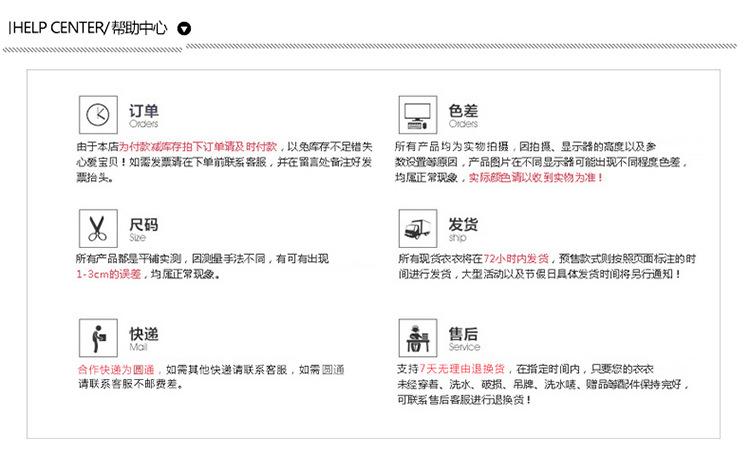
Task: Expand the round arrow next to 帮助中心
Action: pos(183,28)
